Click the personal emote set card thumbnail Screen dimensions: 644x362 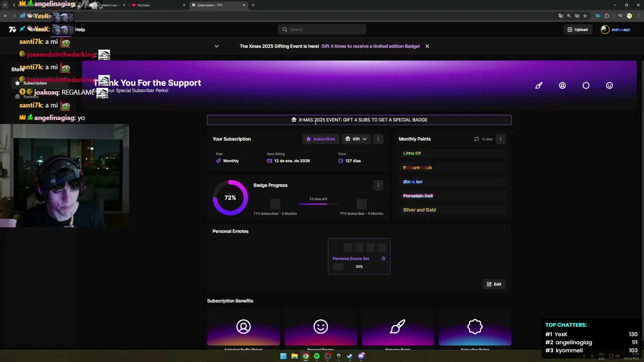359,256
